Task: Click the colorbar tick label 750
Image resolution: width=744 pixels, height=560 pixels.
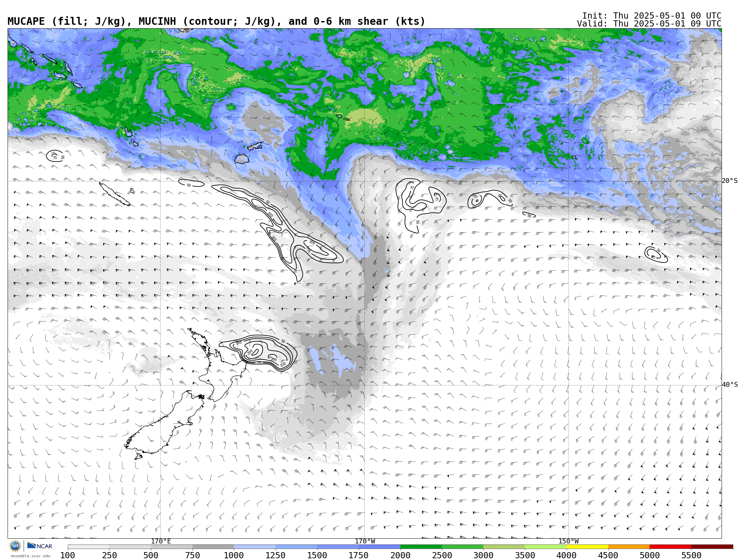Action: pos(193,556)
